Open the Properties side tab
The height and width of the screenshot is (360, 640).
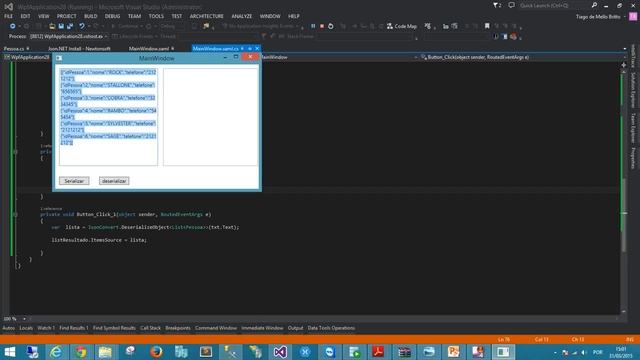pos(633,158)
